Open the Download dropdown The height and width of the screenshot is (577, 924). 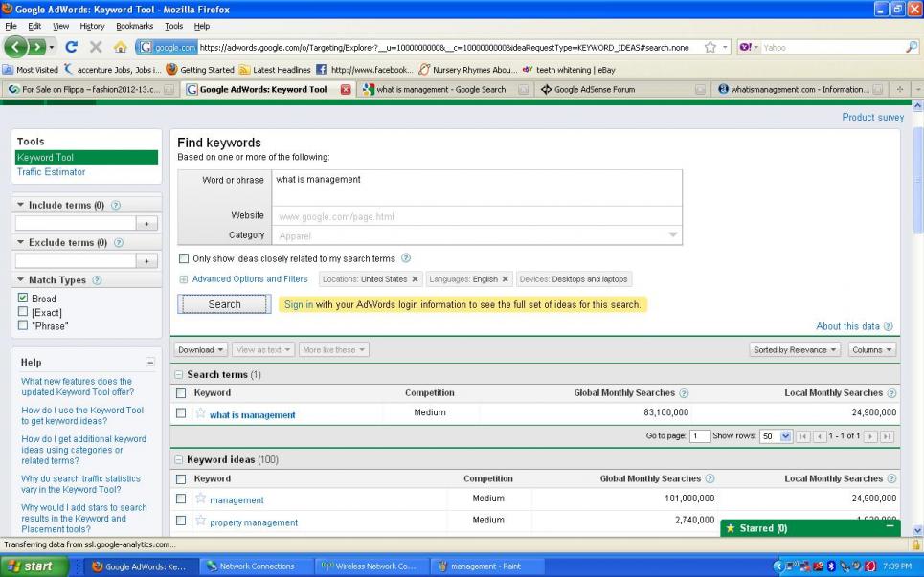(201, 349)
